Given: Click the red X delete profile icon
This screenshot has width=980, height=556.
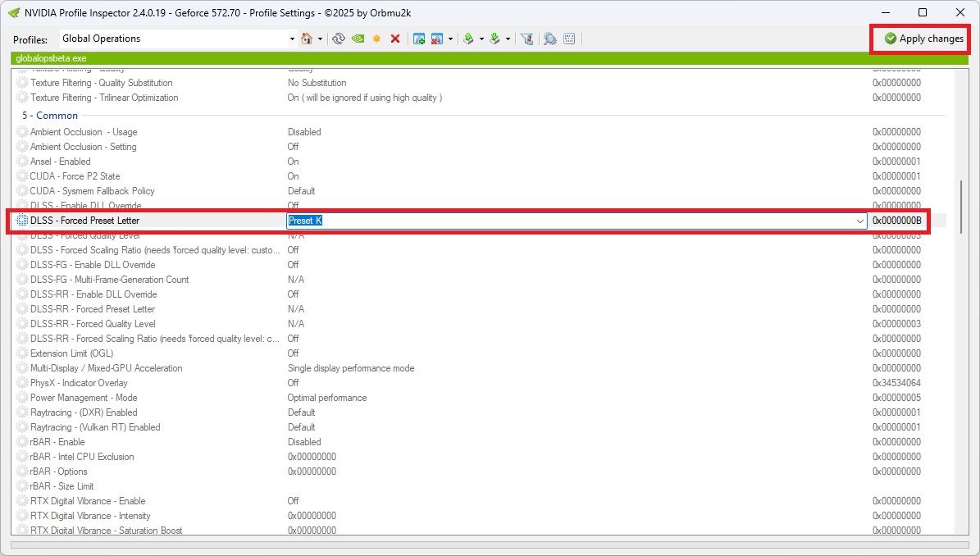Looking at the screenshot, I should [395, 39].
